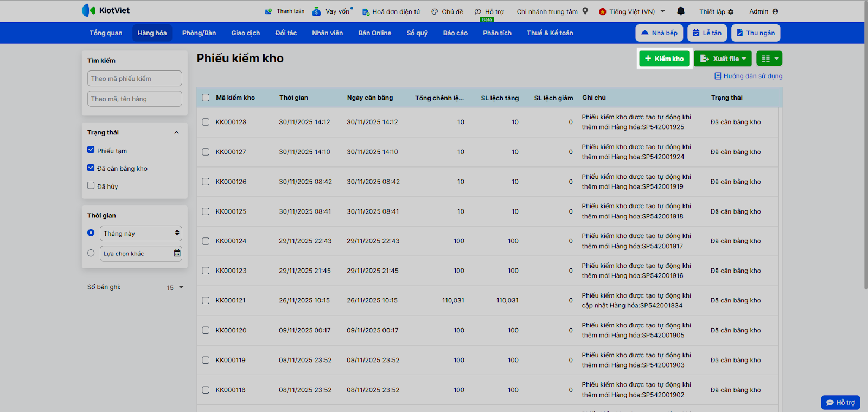Open the Hướng dẫn sử dụng link
Image resolution: width=868 pixels, height=412 pixels.
click(x=749, y=76)
